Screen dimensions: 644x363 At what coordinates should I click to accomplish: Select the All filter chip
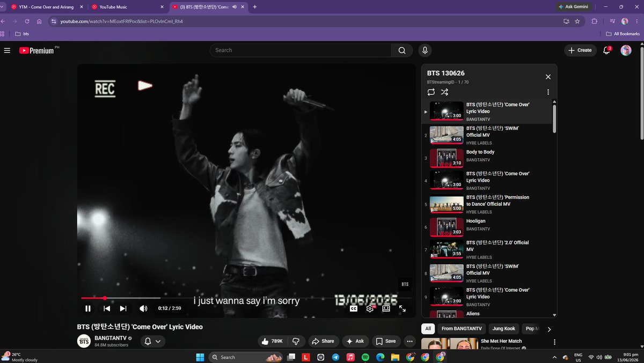[428, 329]
